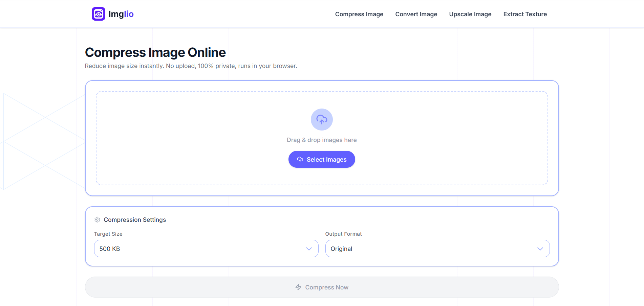Go to the Upscale Image page

pos(470,14)
